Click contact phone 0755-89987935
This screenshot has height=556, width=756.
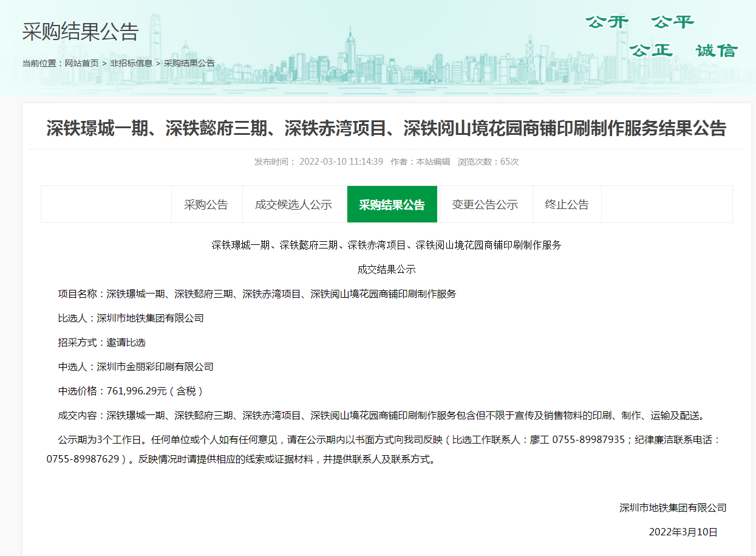[x=588, y=439]
